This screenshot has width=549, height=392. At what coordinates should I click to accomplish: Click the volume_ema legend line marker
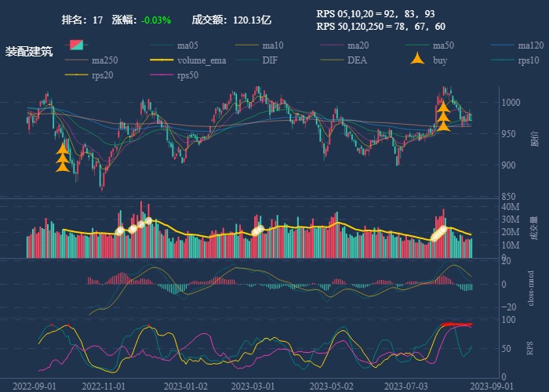pos(163,60)
